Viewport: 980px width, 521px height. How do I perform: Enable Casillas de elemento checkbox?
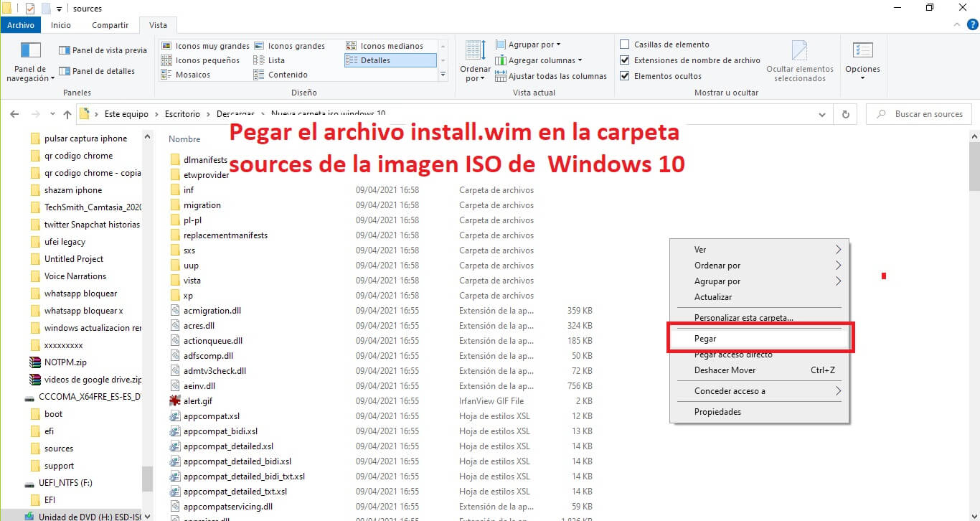click(x=625, y=44)
